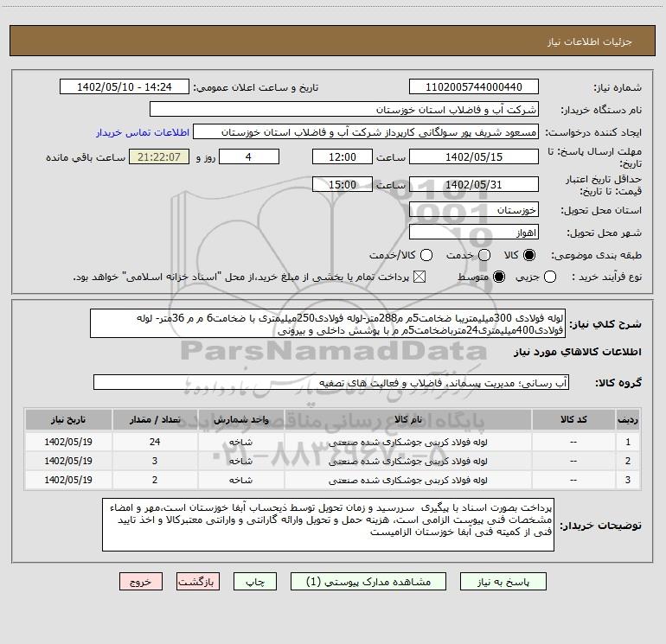Click product name in row 3

(407, 480)
